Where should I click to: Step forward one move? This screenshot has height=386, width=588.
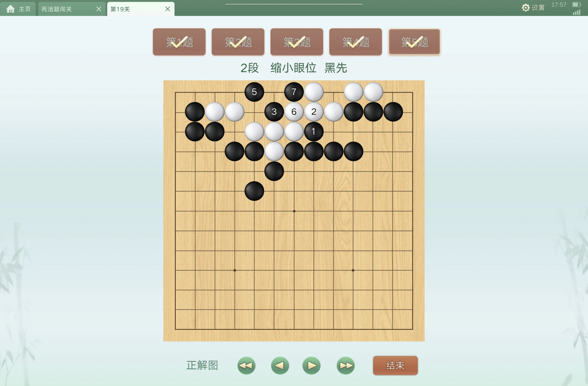312,365
